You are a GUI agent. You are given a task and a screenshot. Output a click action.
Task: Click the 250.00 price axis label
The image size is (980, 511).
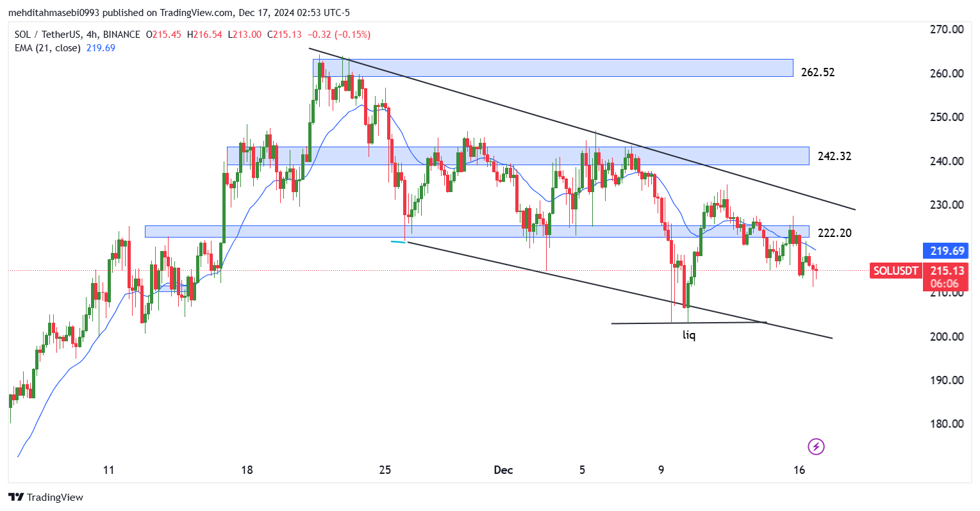click(947, 117)
